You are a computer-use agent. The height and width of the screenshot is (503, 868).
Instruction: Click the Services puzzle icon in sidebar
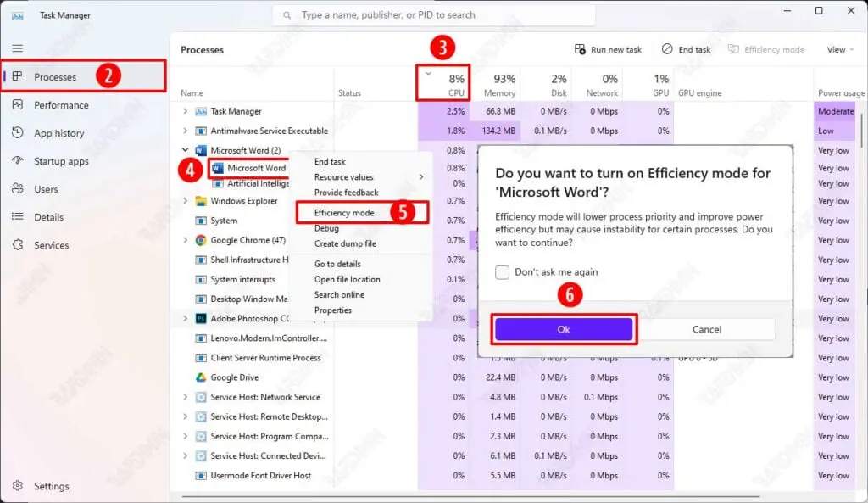tap(18, 245)
